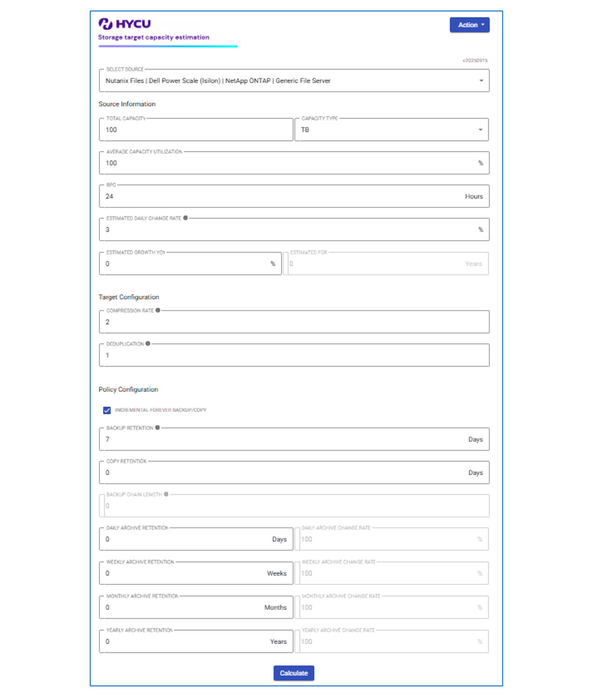Click info icon beside Estimated Daily Change Rate

(186, 218)
